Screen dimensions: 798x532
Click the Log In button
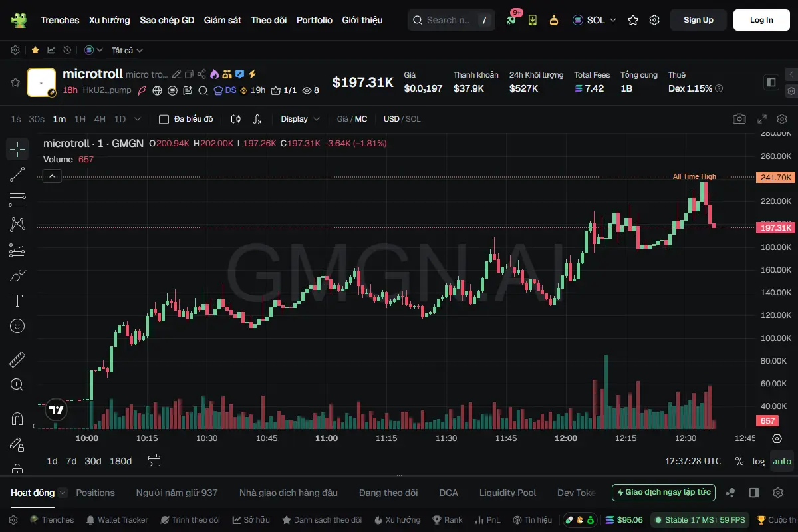[761, 20]
